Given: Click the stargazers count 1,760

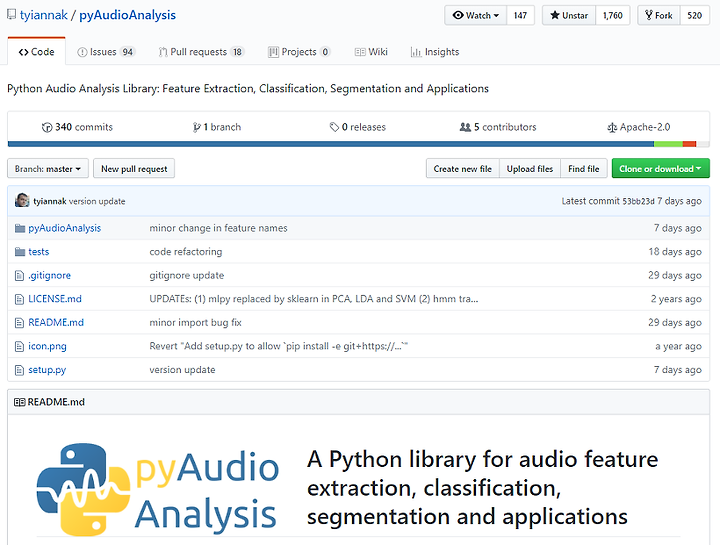Looking at the screenshot, I should pos(613,16).
